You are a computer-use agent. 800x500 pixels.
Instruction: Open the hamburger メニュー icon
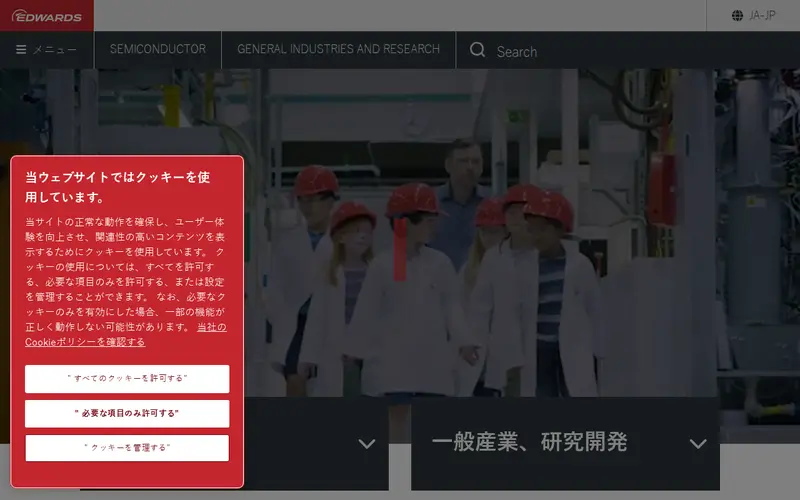tap(21, 49)
